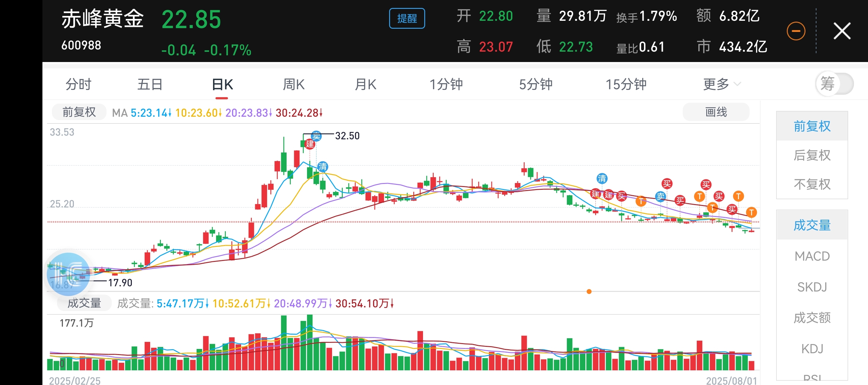Select the SKDJ indicator

(812, 287)
